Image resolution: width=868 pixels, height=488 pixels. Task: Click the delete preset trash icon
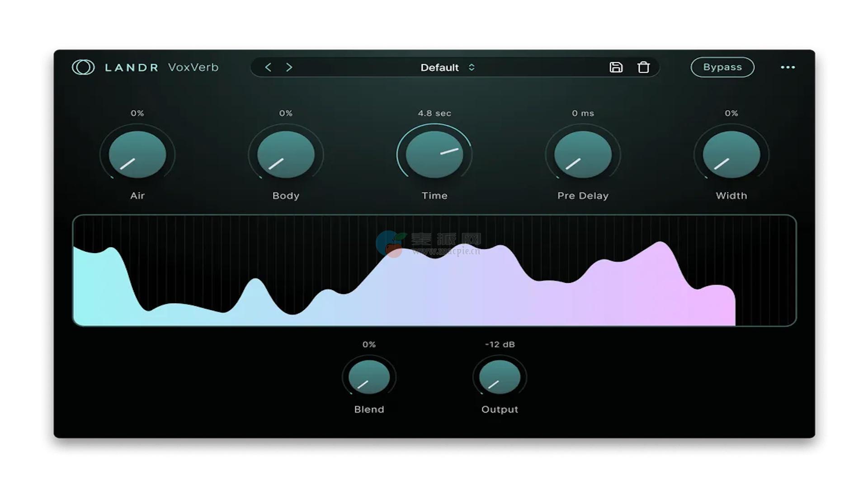643,67
